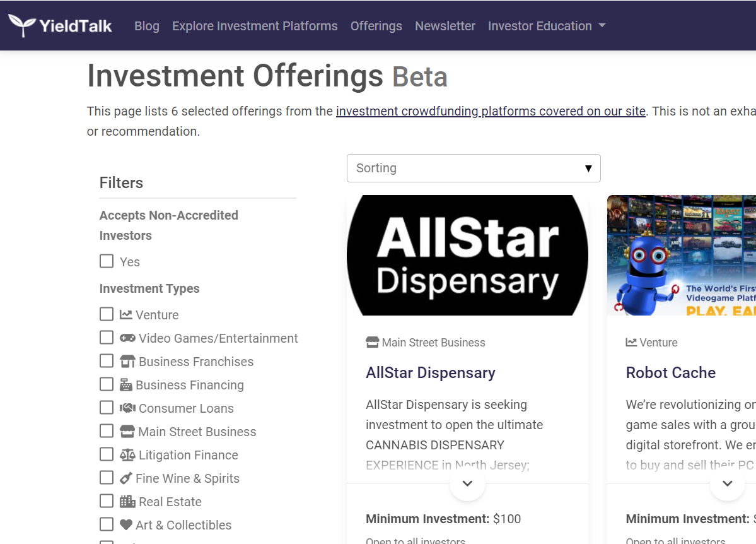Image resolution: width=756 pixels, height=544 pixels.
Task: Click the YieldTalk brand name
Action: (76, 26)
